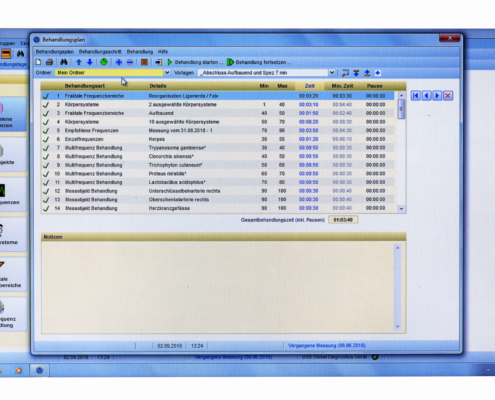The image size is (495, 400).
Task: Move step down with blue down arrow
Action: 90,62
